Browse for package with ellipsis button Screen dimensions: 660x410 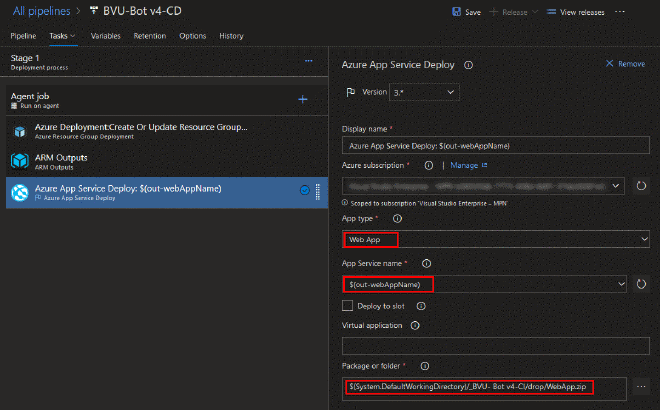click(641, 386)
